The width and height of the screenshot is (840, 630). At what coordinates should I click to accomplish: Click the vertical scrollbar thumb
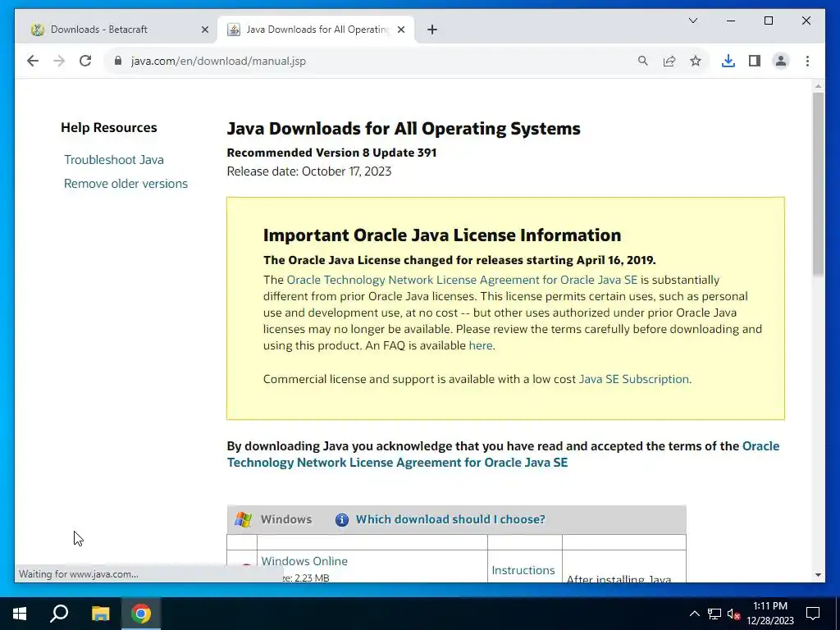818,185
